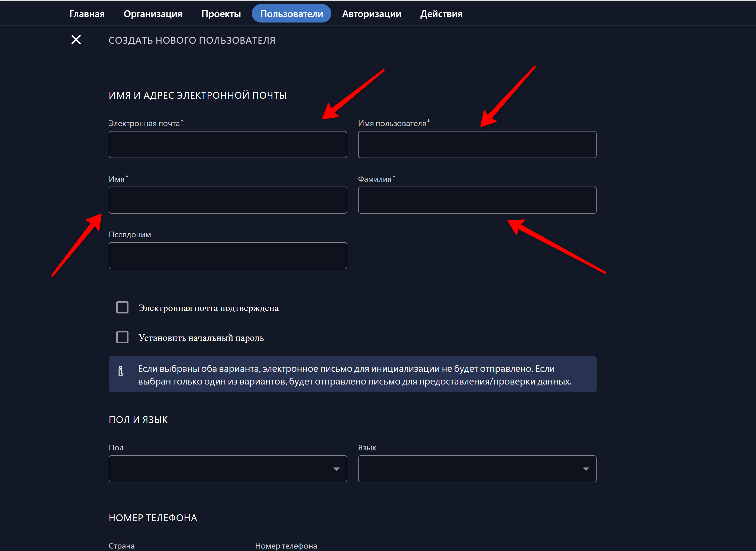This screenshot has height=551, width=756.
Task: Click the arrow in Язык dropdown
Action: pyautogui.click(x=586, y=469)
